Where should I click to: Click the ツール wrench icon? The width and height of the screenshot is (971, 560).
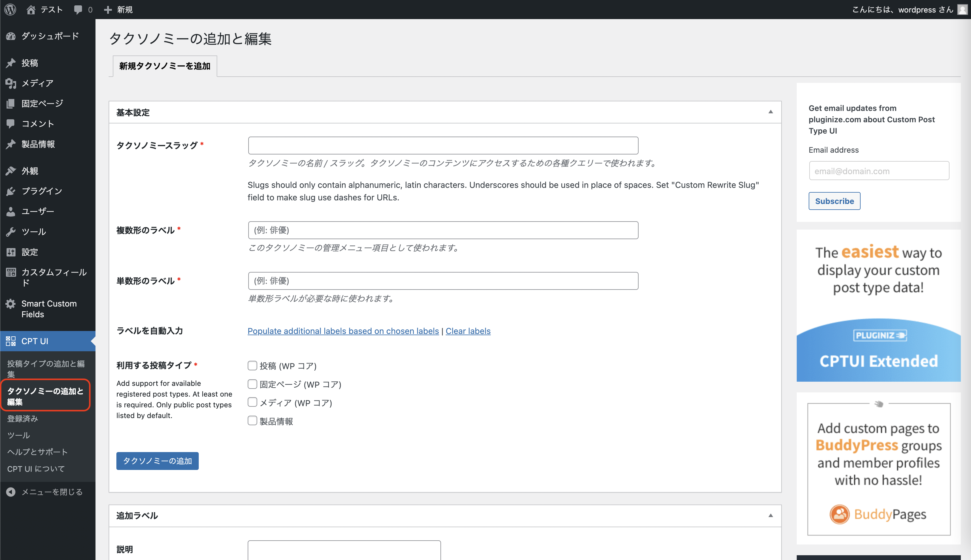pos(11,231)
